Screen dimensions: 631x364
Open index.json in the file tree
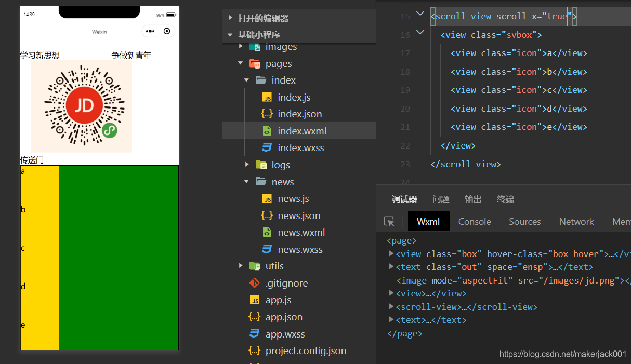(299, 114)
